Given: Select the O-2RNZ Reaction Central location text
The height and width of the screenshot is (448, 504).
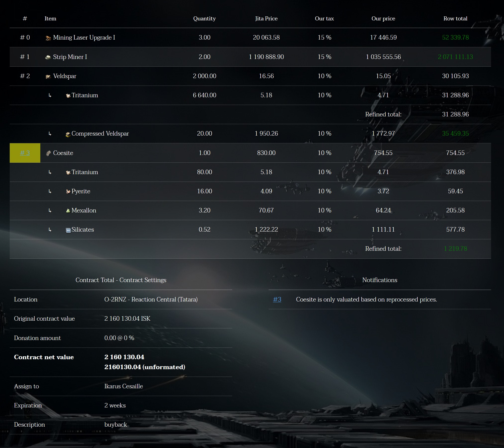Looking at the screenshot, I should 151,299.
